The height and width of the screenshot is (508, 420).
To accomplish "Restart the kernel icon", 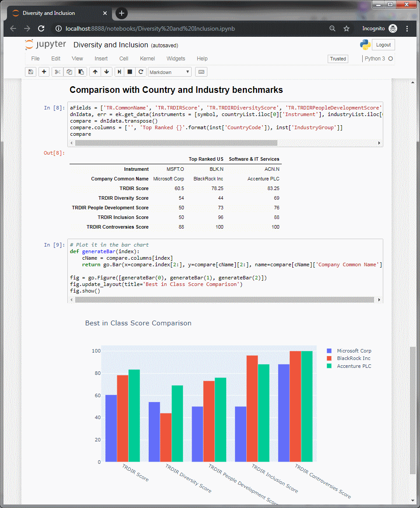I will (141, 72).
